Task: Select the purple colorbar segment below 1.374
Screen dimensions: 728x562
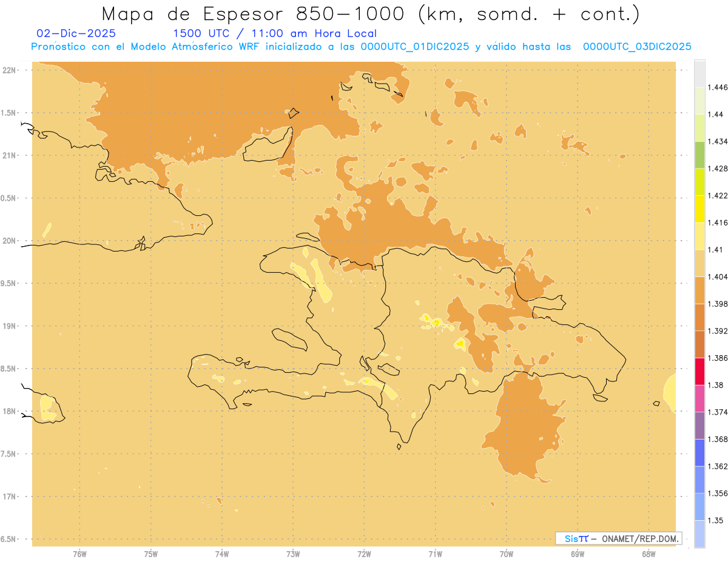Action: (699, 426)
